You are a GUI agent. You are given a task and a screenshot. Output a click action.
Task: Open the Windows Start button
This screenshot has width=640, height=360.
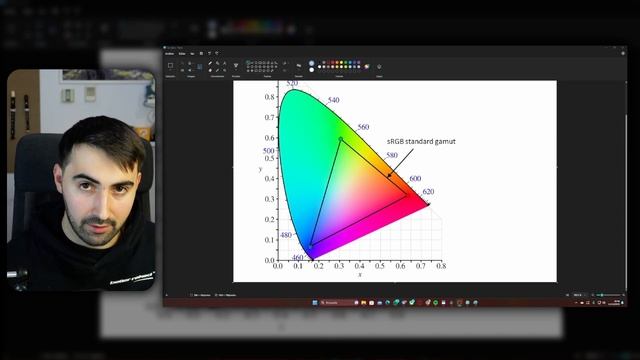(315, 302)
